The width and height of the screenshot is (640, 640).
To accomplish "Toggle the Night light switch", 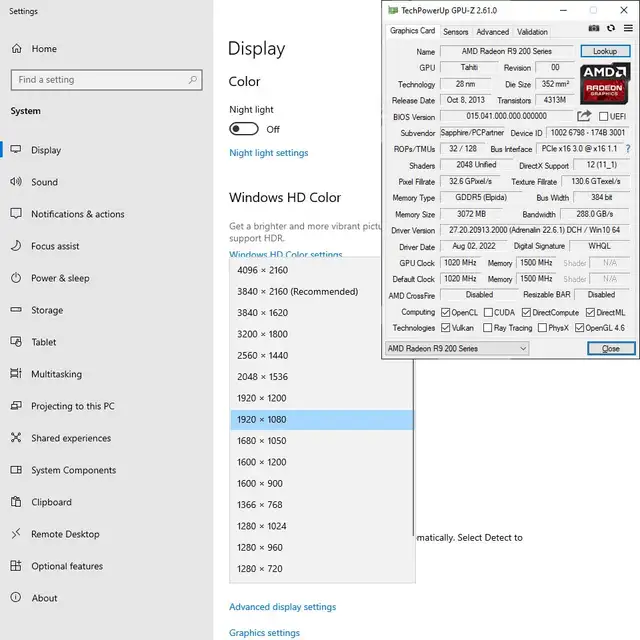I will coord(244,129).
